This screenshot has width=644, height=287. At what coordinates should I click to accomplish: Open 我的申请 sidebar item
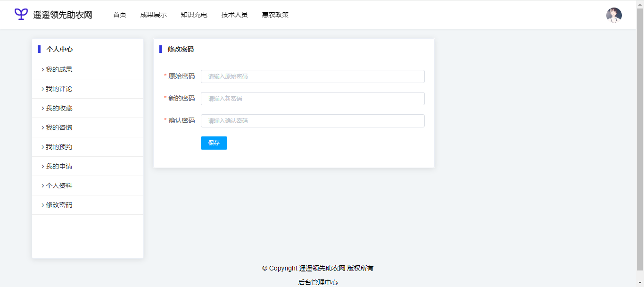point(59,166)
